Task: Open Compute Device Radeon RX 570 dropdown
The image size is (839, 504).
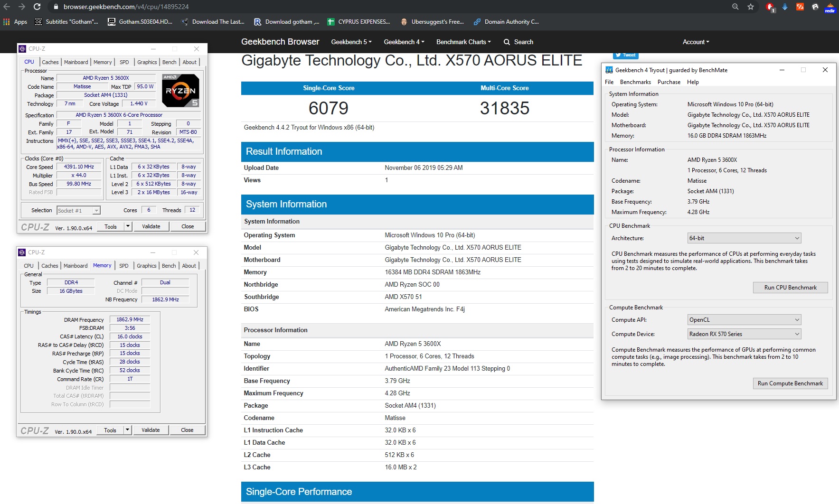Action: (745, 334)
